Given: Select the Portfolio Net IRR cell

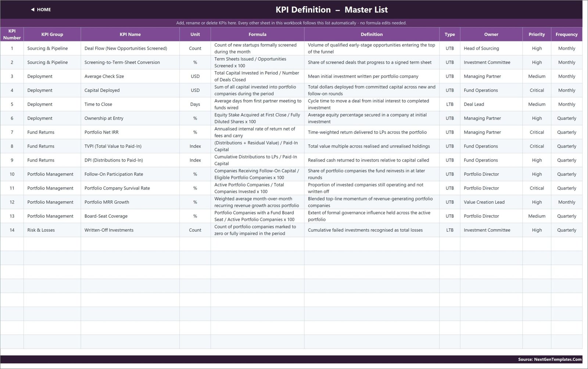Looking at the screenshot, I should [x=130, y=132].
